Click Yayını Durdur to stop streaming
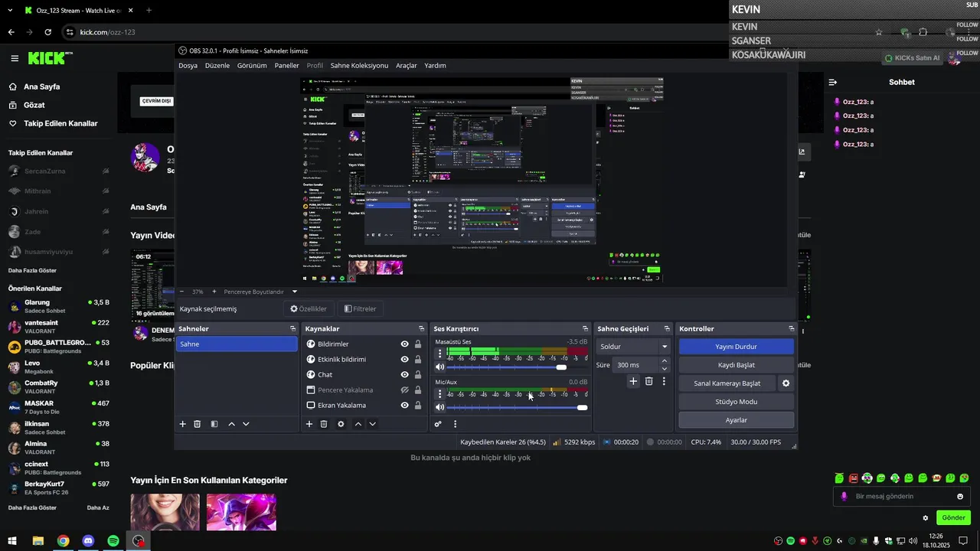 (736, 347)
